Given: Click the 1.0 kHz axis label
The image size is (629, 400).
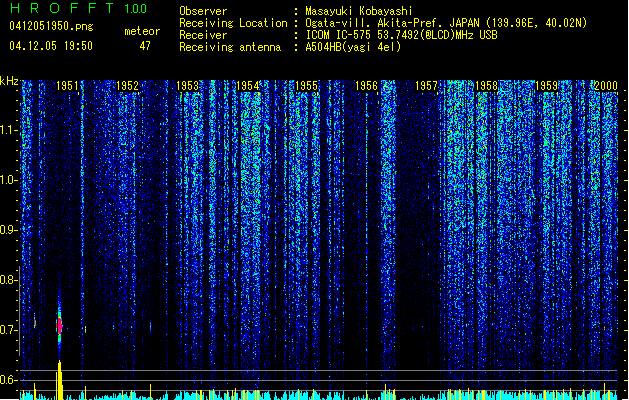Looking at the screenshot, I should (x=8, y=180).
